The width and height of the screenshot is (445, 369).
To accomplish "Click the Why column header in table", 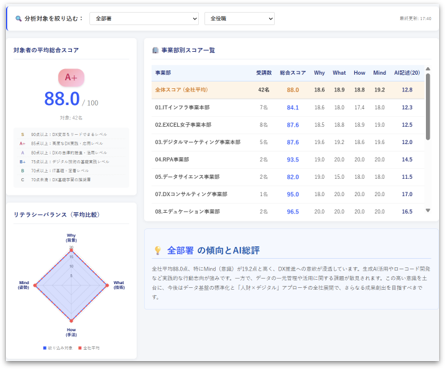I will click(x=319, y=73).
